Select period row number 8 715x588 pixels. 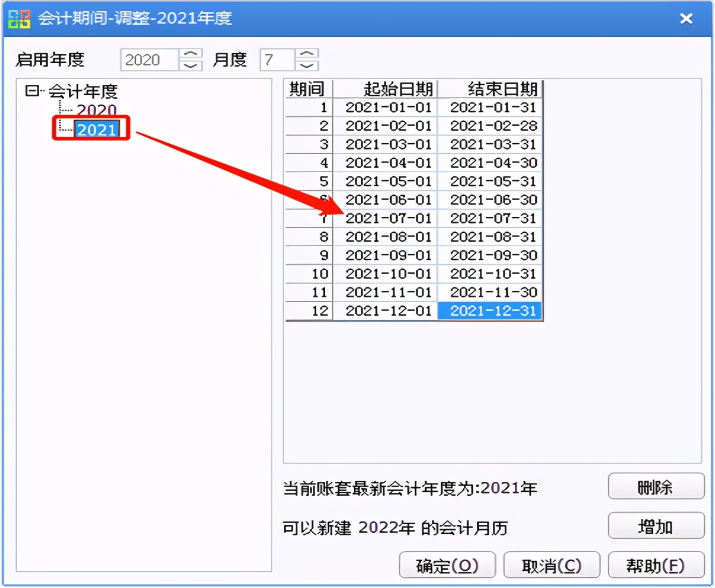(x=309, y=237)
